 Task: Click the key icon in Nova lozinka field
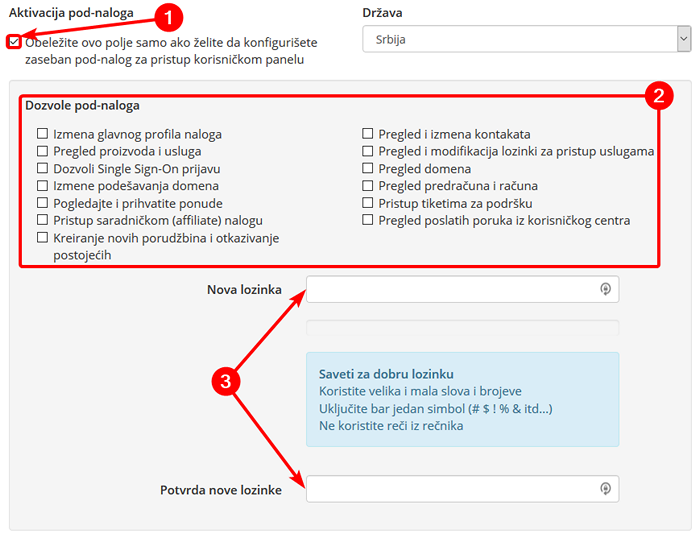[x=605, y=289]
